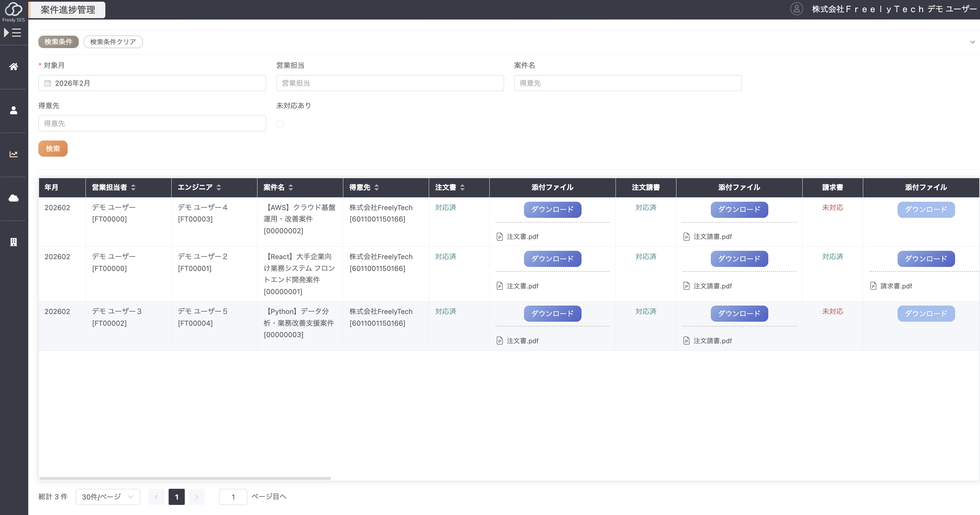Click the horizontal table scrollbar
Screen dimensions: 980x515
185,478
